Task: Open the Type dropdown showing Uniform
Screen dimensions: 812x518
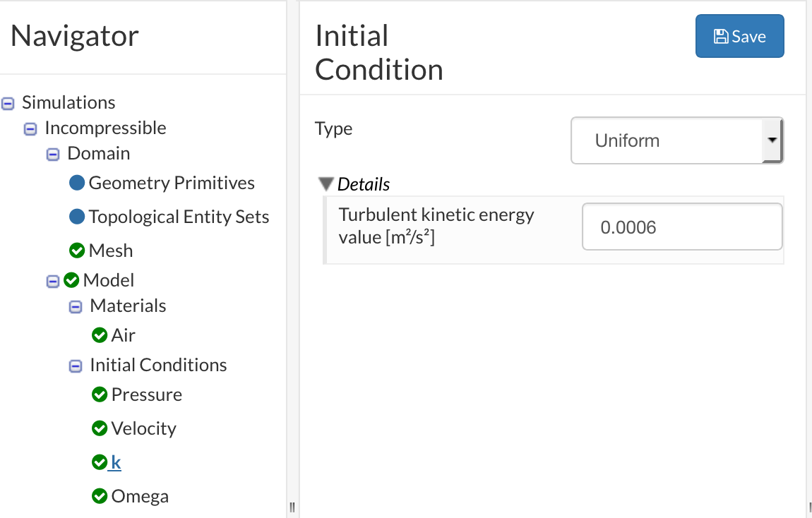Action: 676,140
